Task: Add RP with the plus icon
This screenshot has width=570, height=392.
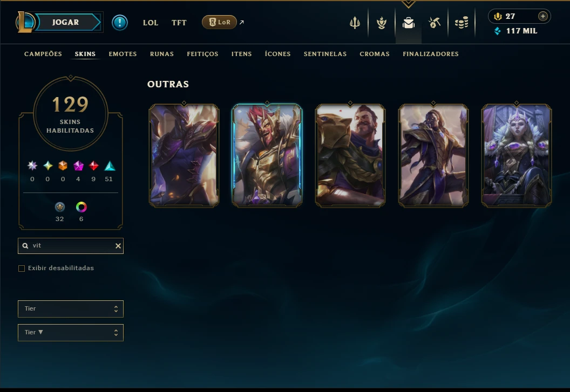Action: click(542, 16)
